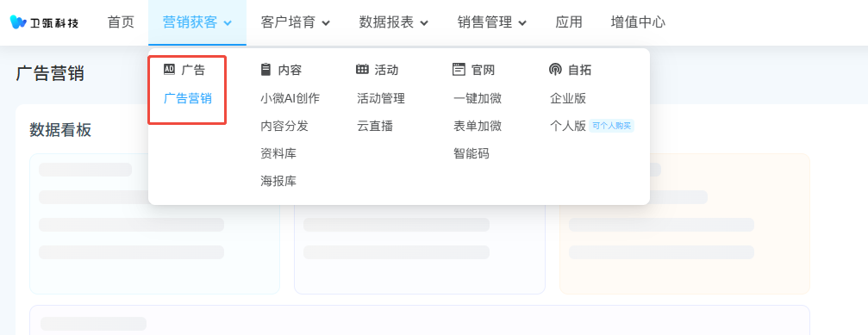Click the 内容 clipboard icon

pyautogui.click(x=265, y=69)
